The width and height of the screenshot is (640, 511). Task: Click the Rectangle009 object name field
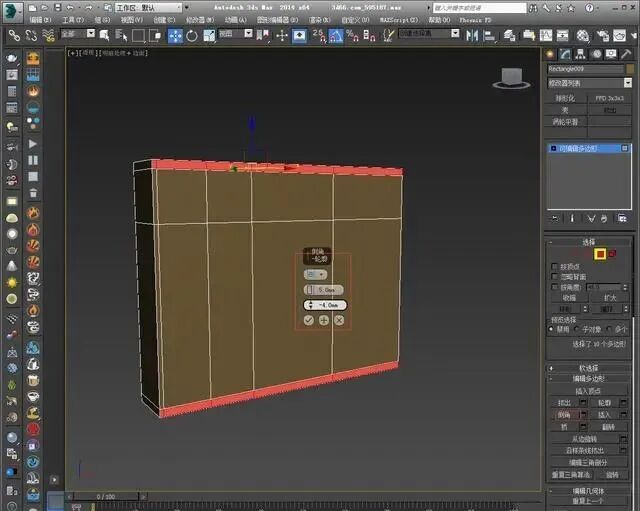[x=585, y=69]
